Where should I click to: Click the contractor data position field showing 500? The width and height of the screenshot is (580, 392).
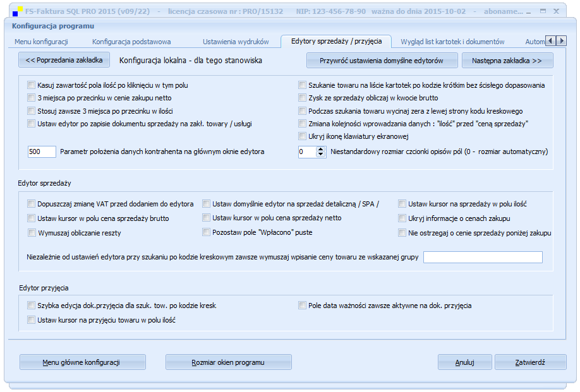pyautogui.click(x=42, y=151)
